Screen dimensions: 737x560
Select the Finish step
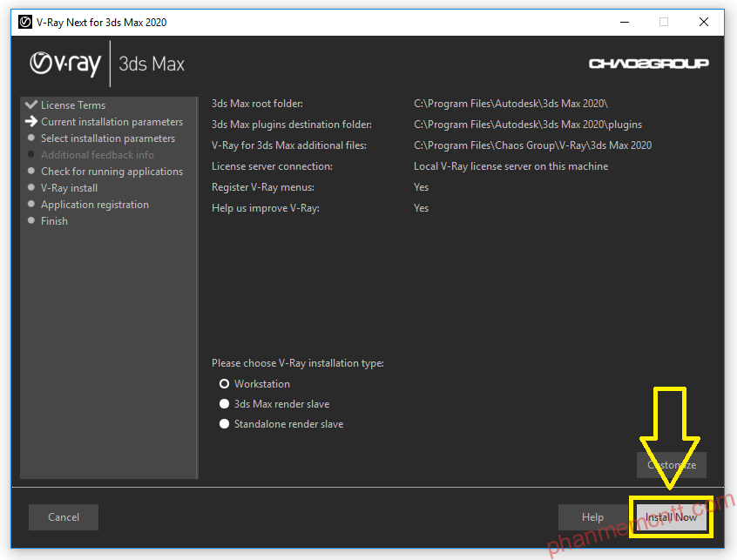[54, 221]
